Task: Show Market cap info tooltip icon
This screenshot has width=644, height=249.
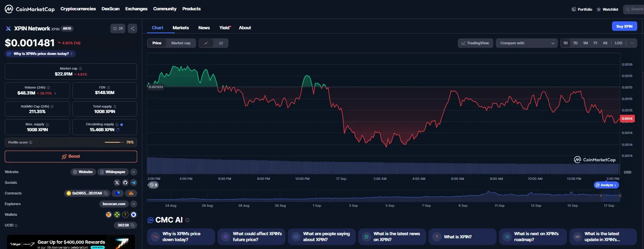Action: (80, 68)
